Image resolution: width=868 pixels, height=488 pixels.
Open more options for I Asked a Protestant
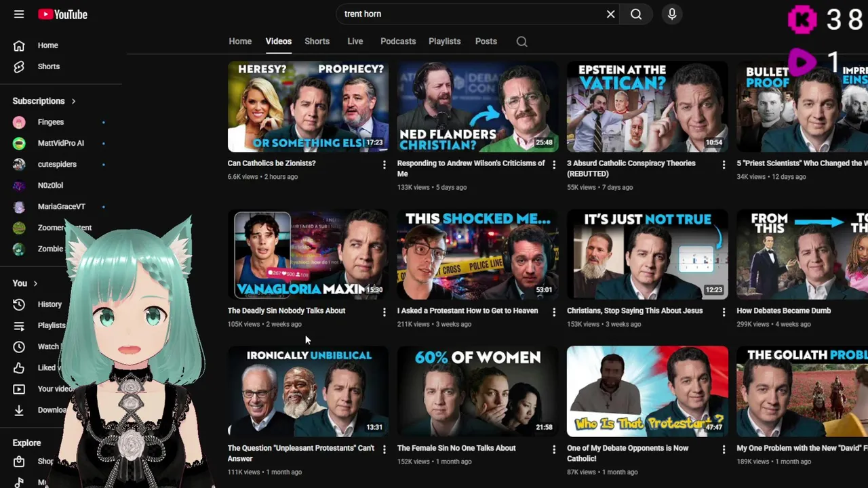553,312
